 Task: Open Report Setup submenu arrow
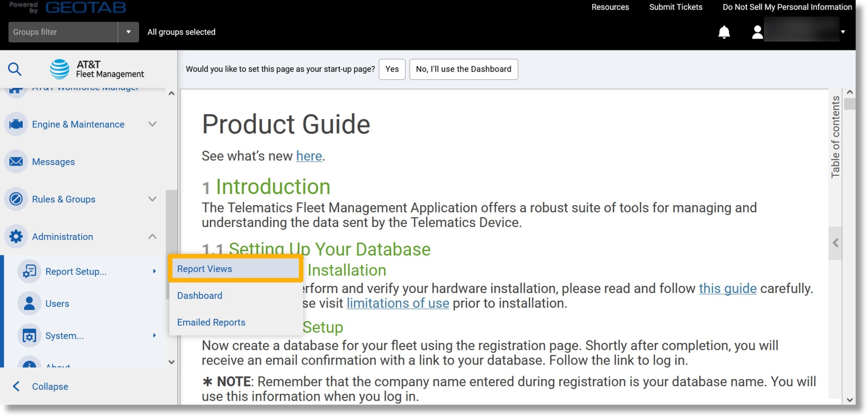[154, 271]
